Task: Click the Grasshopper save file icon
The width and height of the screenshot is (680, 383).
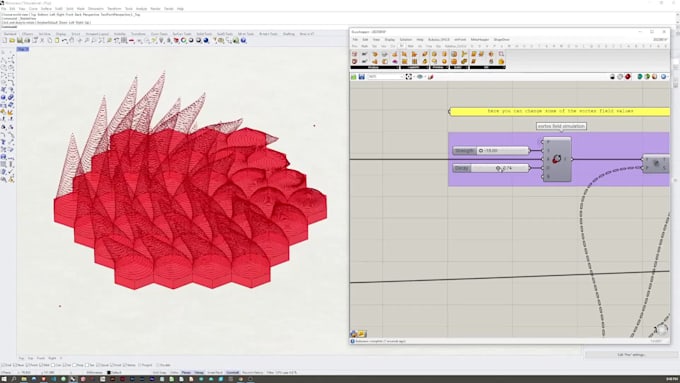Action: pos(361,77)
